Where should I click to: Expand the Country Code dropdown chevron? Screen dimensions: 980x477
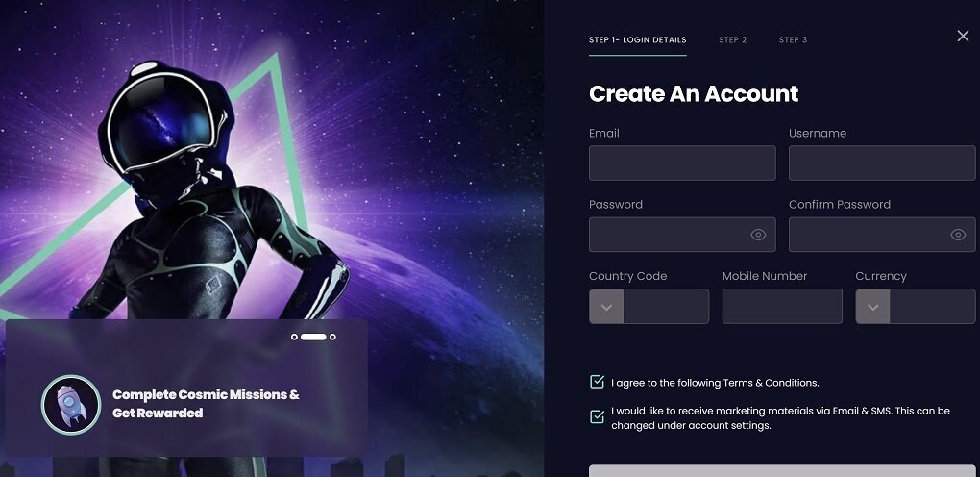pos(606,307)
